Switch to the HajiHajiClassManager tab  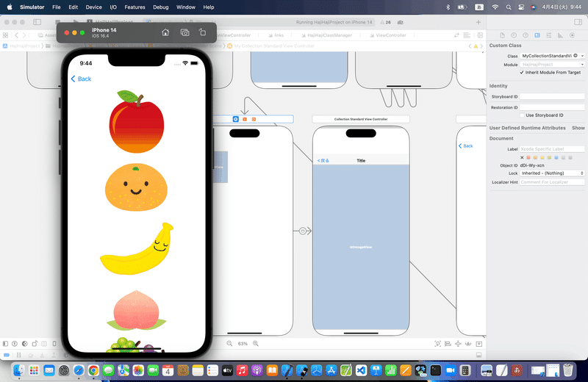pos(326,35)
